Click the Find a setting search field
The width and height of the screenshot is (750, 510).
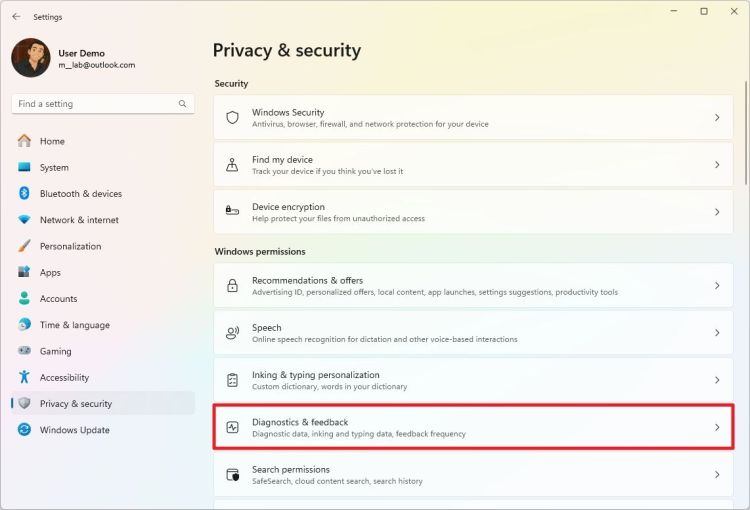click(95, 104)
